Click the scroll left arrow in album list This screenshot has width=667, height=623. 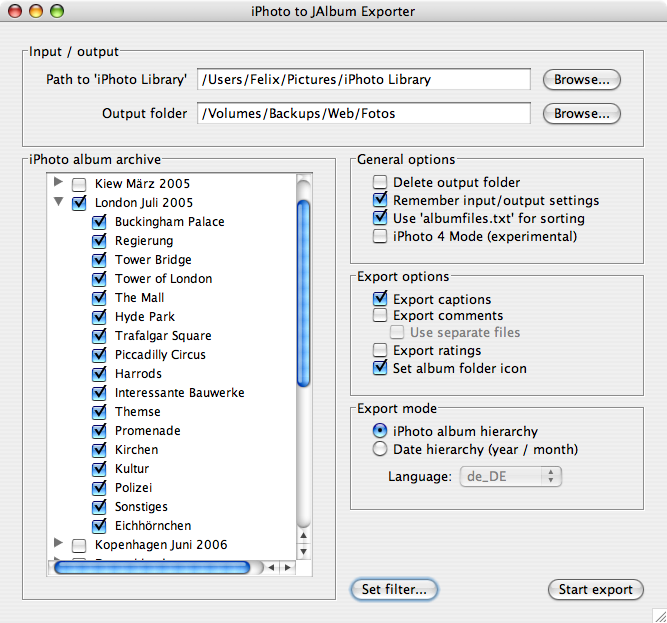[271, 567]
